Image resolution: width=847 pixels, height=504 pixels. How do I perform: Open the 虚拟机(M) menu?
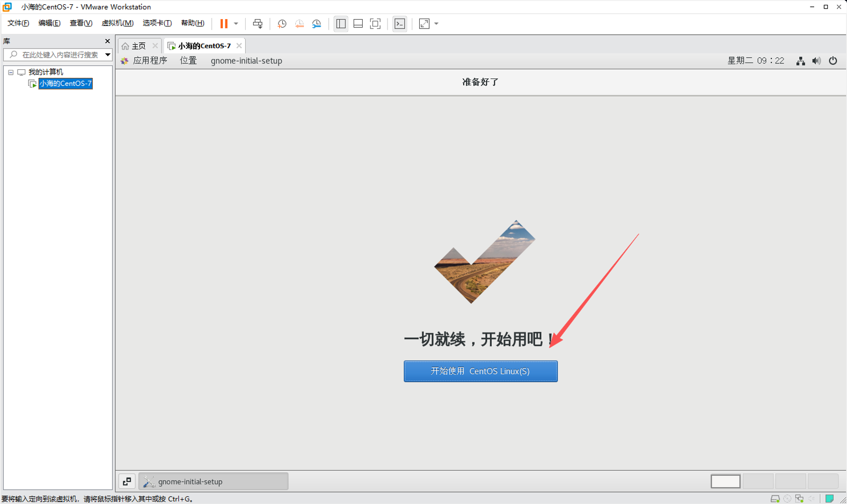pos(118,23)
